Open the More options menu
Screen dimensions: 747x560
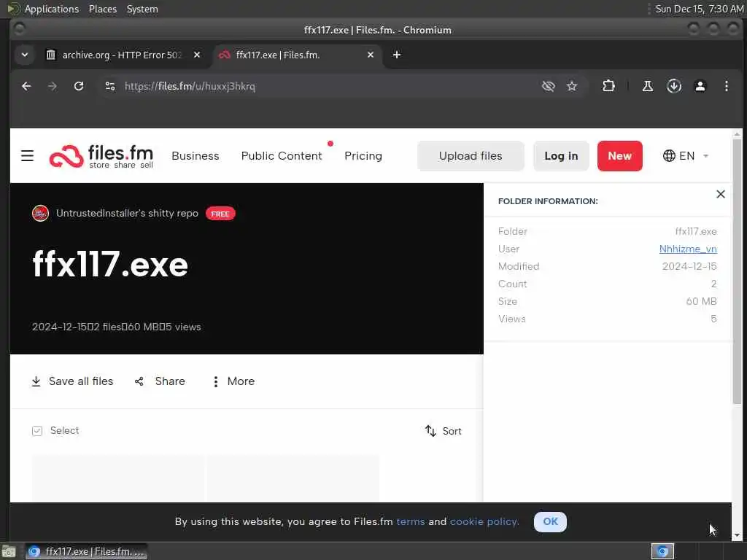[x=234, y=381]
